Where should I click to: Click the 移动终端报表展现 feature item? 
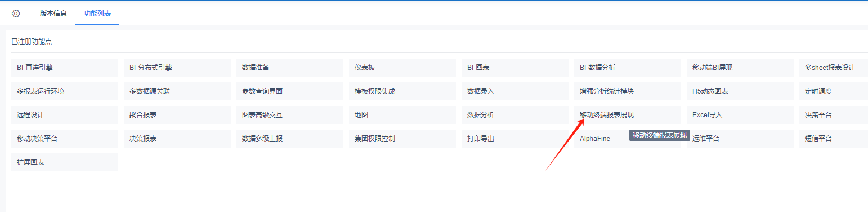pos(628,115)
